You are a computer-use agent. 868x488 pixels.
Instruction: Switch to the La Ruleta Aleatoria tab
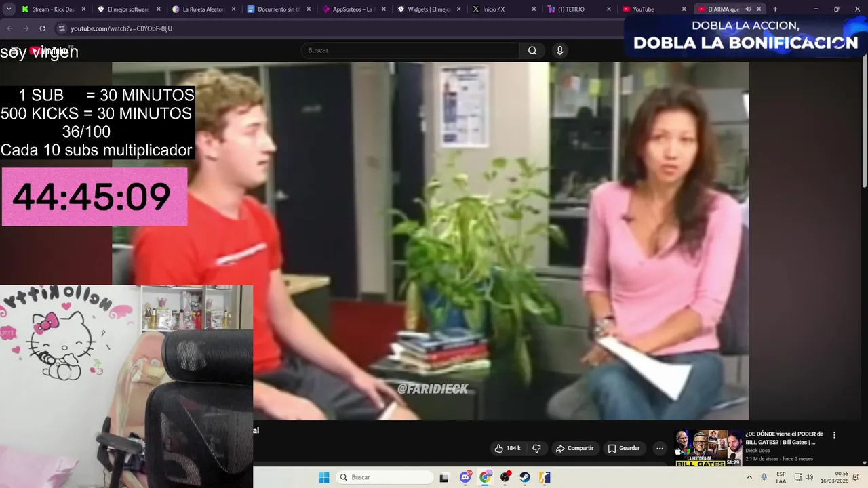click(204, 9)
